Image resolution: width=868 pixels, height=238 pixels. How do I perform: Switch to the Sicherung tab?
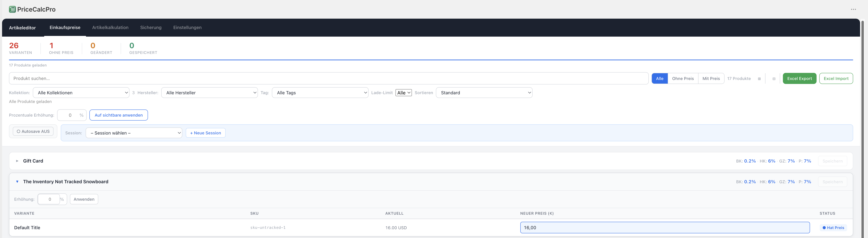click(151, 28)
